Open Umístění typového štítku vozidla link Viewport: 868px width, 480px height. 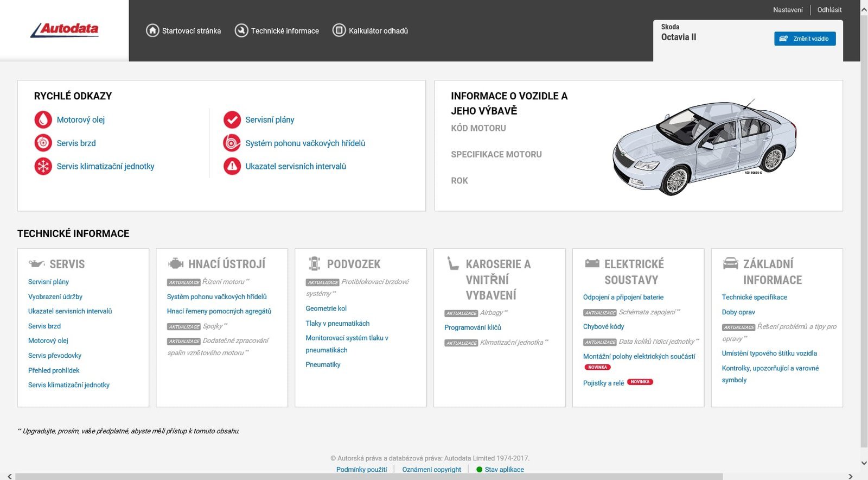click(x=769, y=353)
